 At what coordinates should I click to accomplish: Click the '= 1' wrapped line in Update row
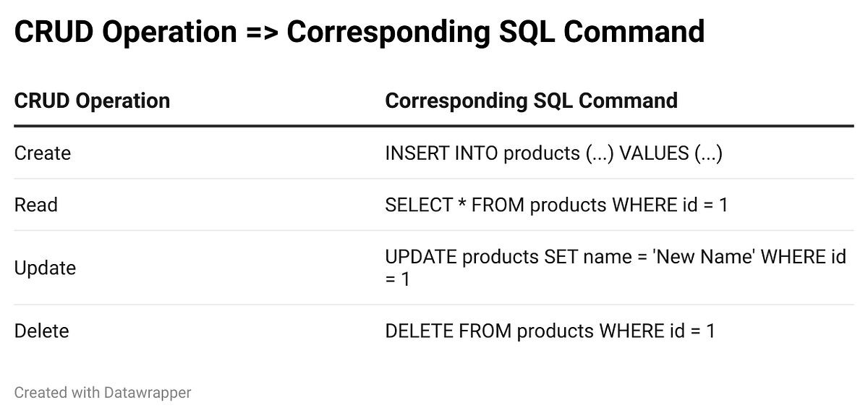click(x=397, y=279)
